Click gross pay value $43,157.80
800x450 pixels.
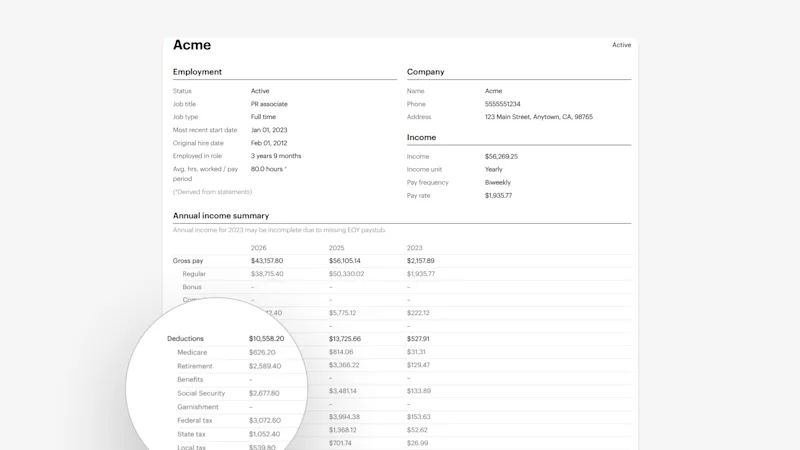tap(267, 261)
